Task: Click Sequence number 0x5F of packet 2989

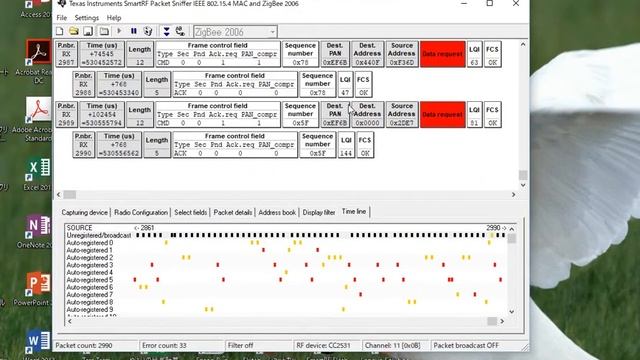Action: 300,114
